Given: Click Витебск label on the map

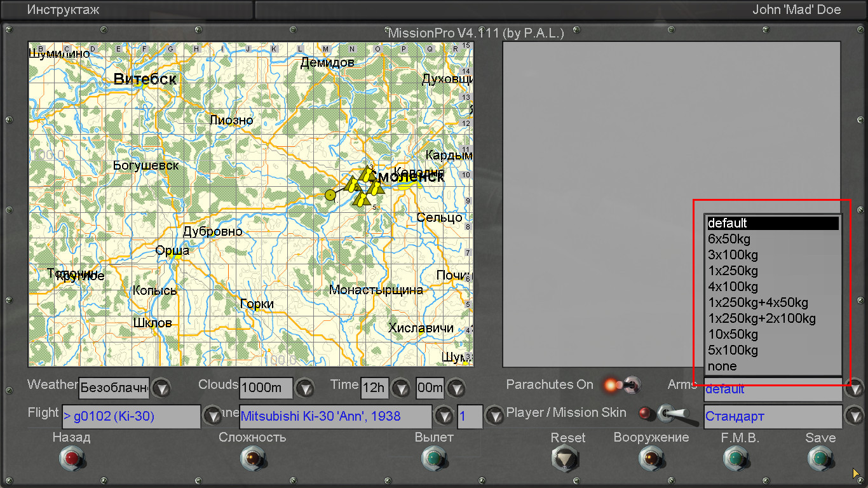Looking at the screenshot, I should (x=145, y=79).
